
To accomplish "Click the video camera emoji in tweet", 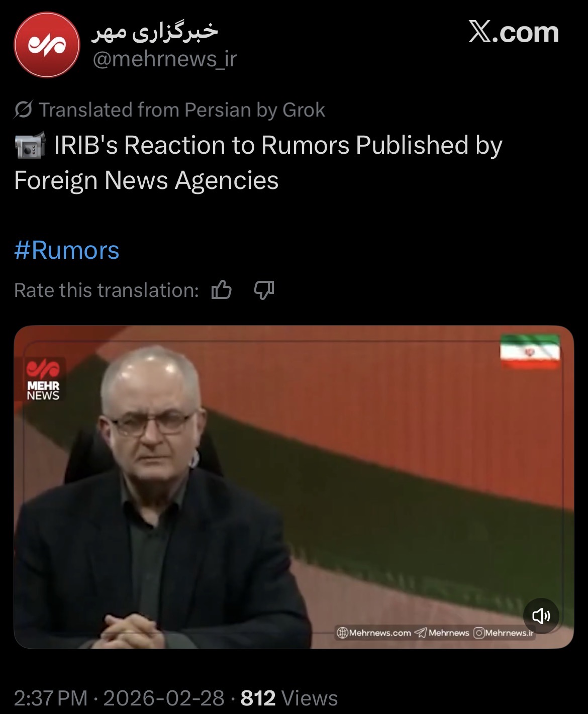I will (x=30, y=146).
